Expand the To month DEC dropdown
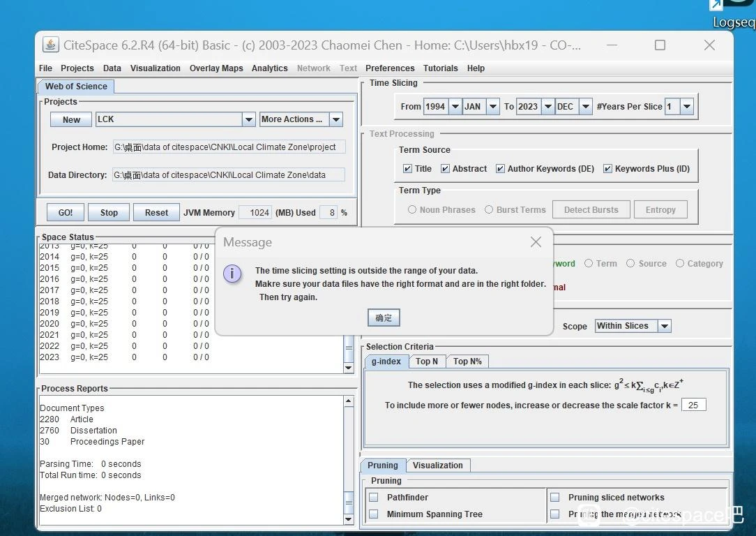 585,106
